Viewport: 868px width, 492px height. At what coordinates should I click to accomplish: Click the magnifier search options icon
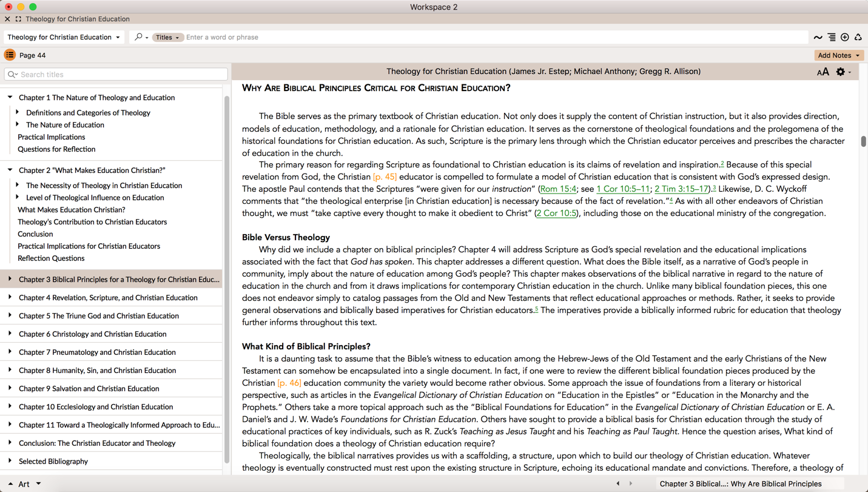click(141, 37)
